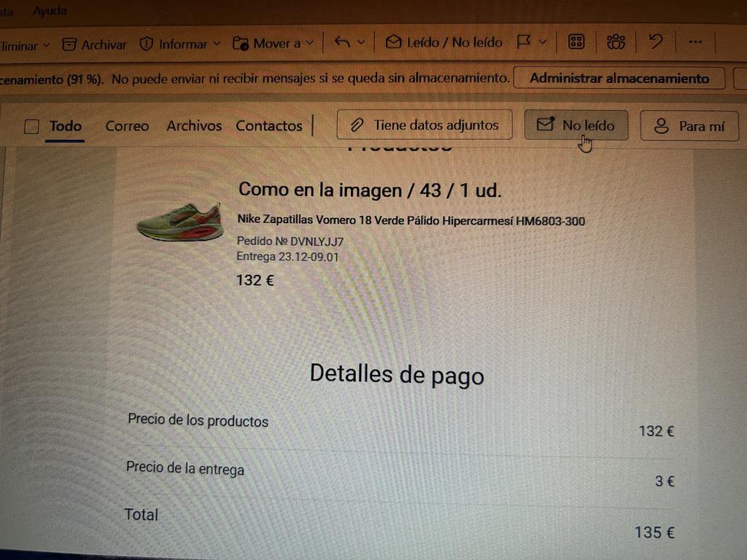This screenshot has width=747, height=560.
Task: Click the Informar shield icon
Action: [x=146, y=44]
